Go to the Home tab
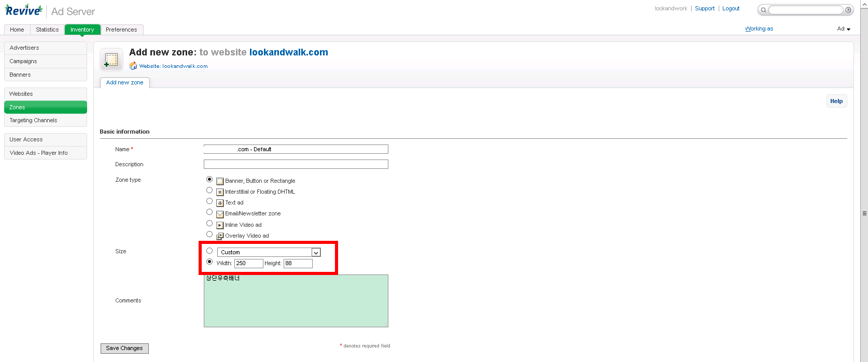Image resolution: width=868 pixels, height=362 pixels. click(17, 30)
